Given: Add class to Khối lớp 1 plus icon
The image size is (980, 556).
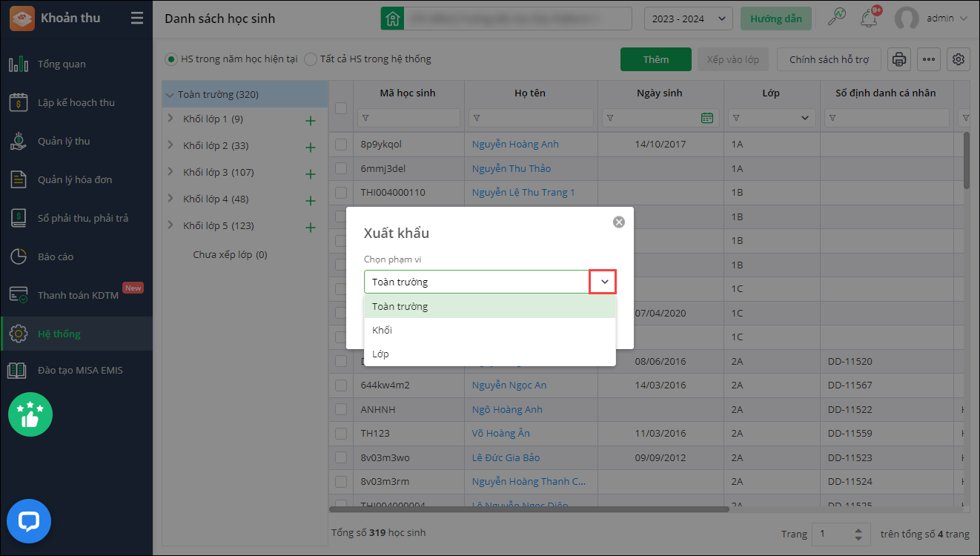Looking at the screenshot, I should (x=311, y=121).
